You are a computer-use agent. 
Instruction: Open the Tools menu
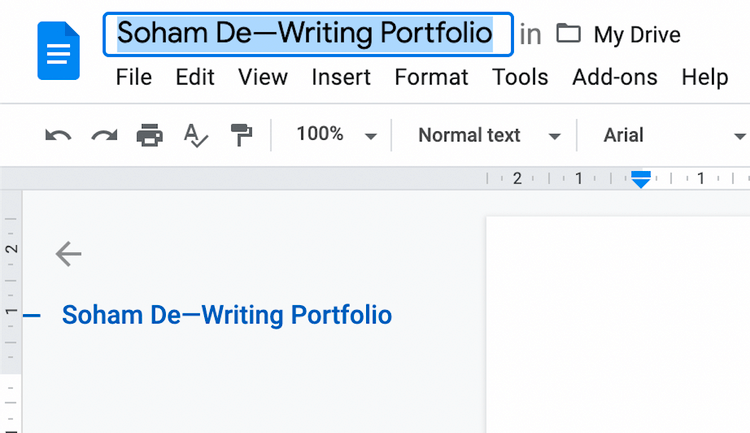click(520, 77)
